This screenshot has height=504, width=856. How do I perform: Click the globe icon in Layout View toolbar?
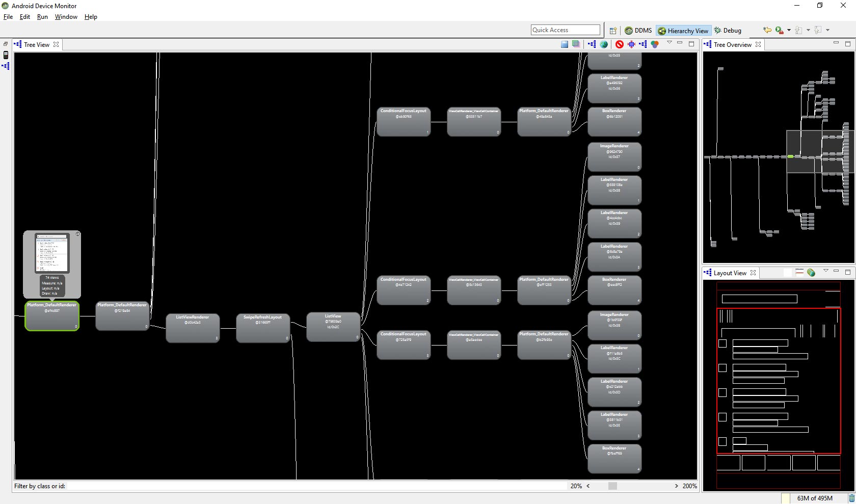[811, 273]
